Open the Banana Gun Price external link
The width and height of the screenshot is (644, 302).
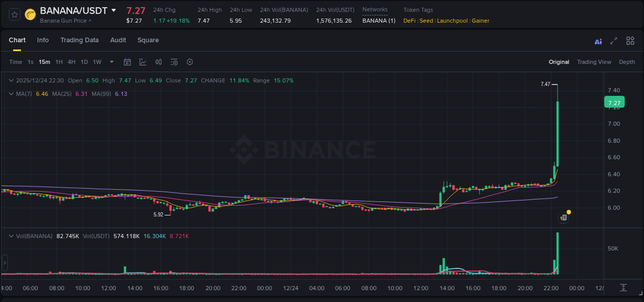(63, 21)
